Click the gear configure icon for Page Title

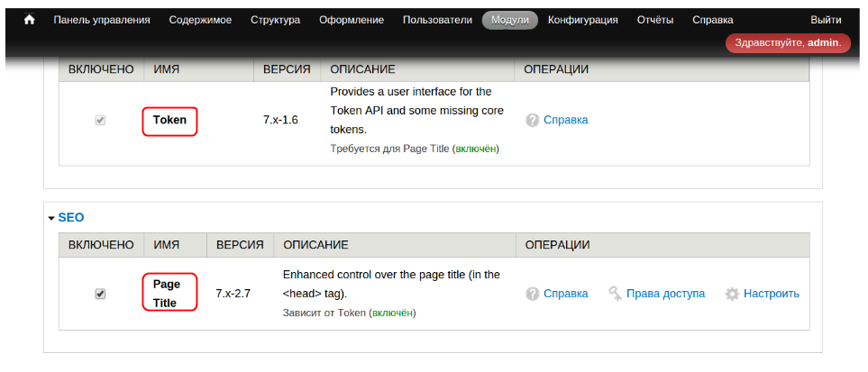click(x=732, y=294)
